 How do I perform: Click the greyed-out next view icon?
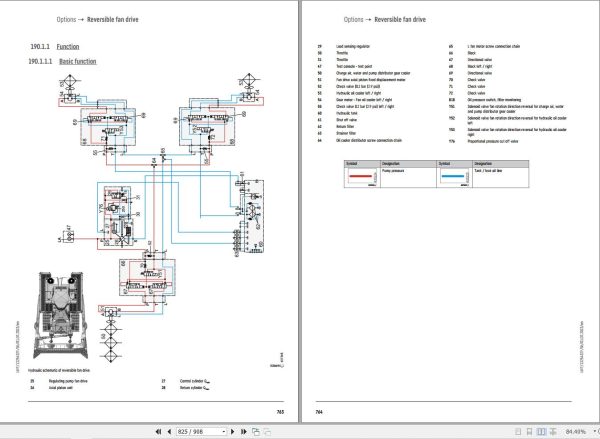tap(267, 432)
